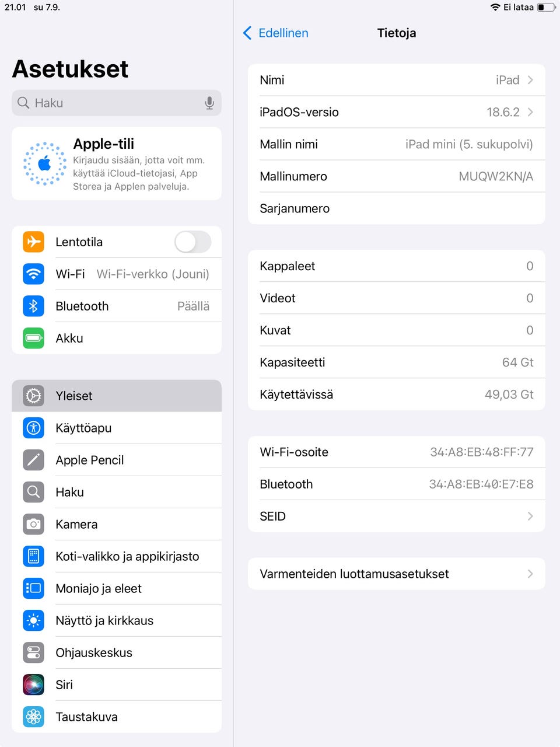Image resolution: width=560 pixels, height=747 pixels.
Task: Open Siri via its colorful icon
Action: coord(33,685)
